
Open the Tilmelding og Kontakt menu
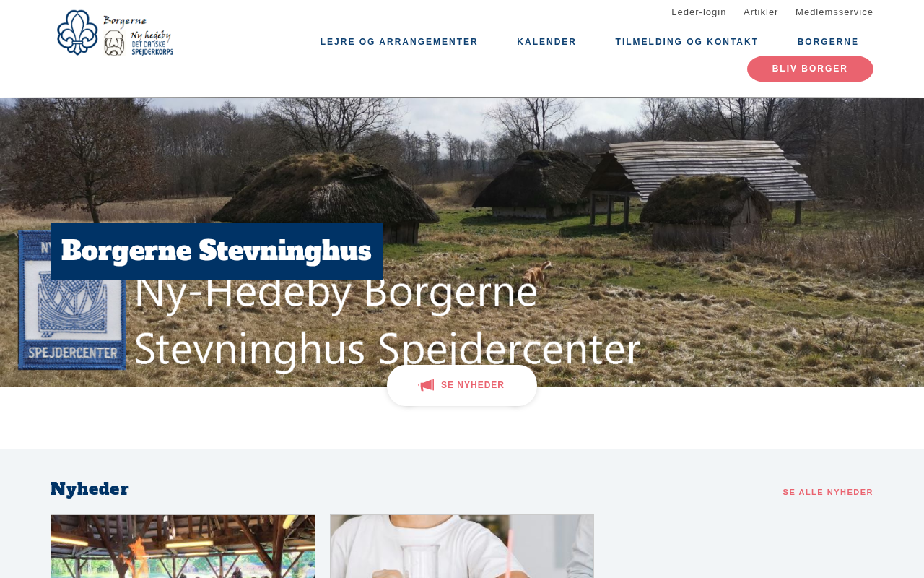click(x=687, y=42)
